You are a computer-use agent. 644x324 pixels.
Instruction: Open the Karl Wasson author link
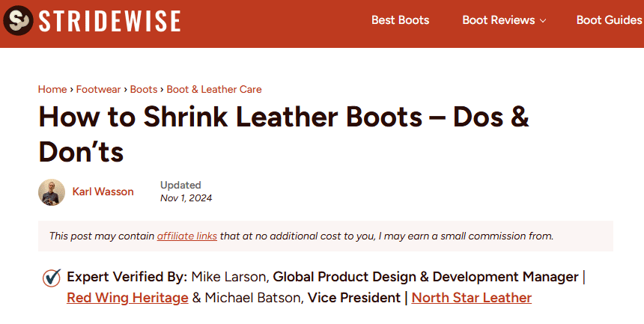pyautogui.click(x=103, y=192)
